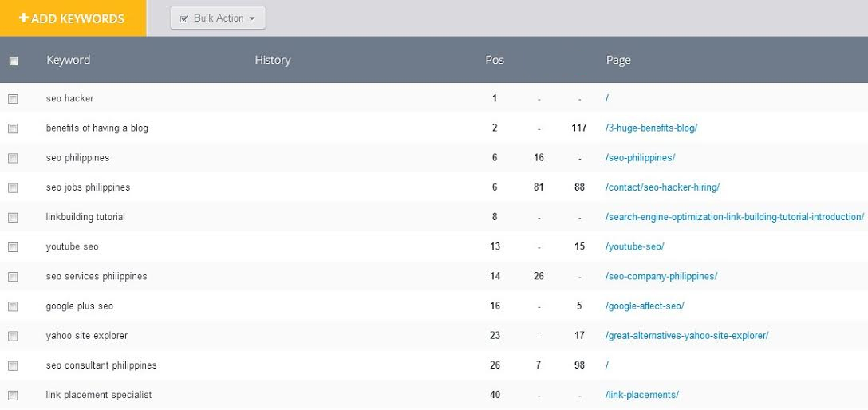Tick the 'seo philippines' row checkbox
868x410 pixels.
[13, 158]
